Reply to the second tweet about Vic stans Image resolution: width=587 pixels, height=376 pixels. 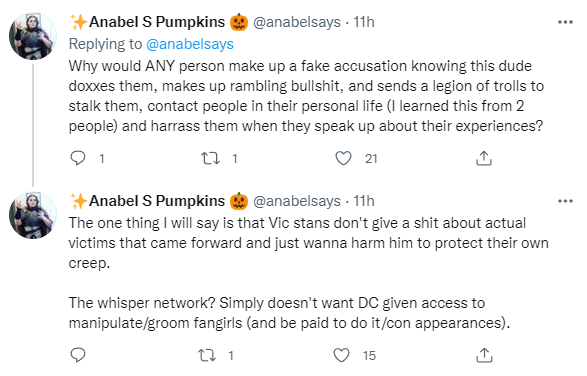(x=78, y=355)
